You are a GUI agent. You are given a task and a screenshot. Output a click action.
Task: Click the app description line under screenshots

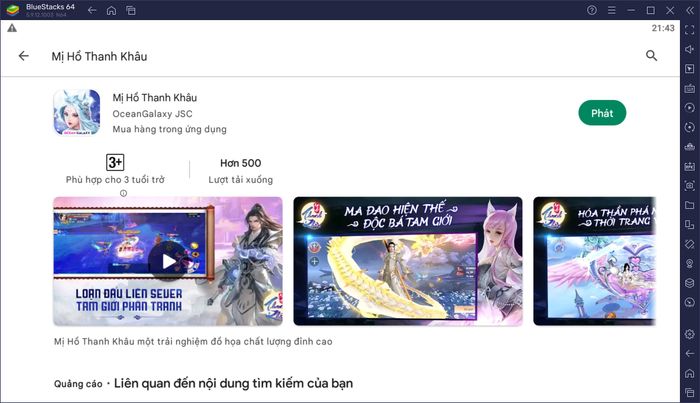coord(193,342)
